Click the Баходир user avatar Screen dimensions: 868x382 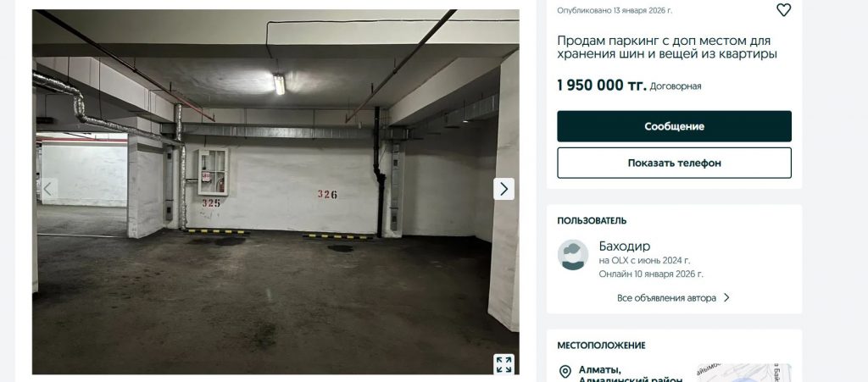click(573, 255)
